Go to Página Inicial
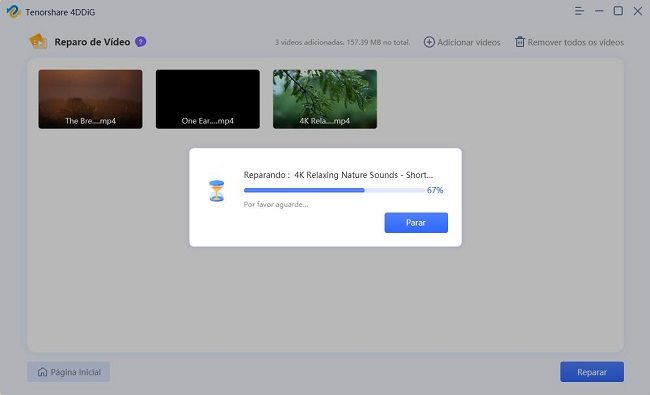 (x=69, y=372)
